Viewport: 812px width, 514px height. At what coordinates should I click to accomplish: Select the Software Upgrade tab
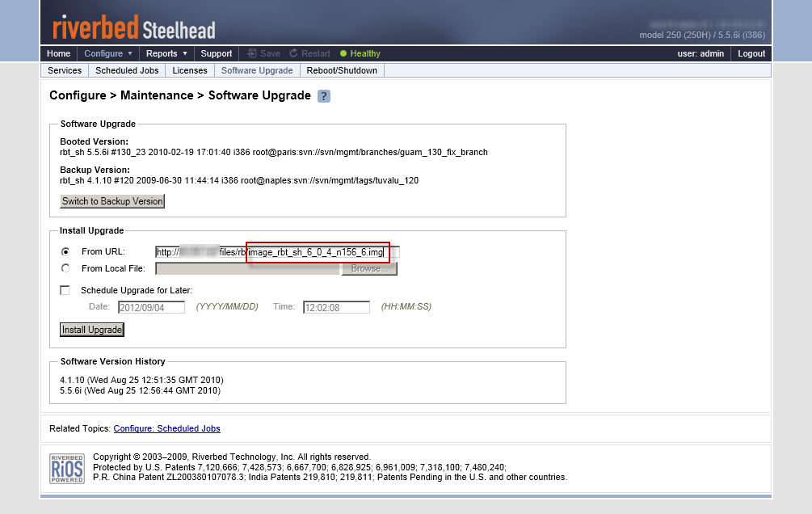tap(257, 70)
